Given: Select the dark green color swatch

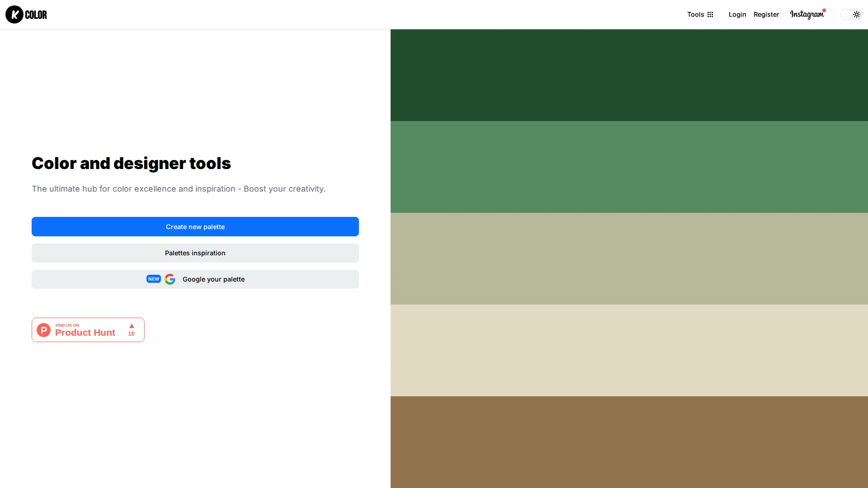Looking at the screenshot, I should coord(629,75).
